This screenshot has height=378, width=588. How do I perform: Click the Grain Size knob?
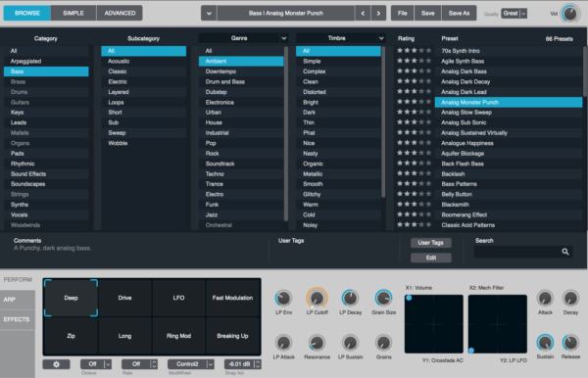[x=383, y=298]
